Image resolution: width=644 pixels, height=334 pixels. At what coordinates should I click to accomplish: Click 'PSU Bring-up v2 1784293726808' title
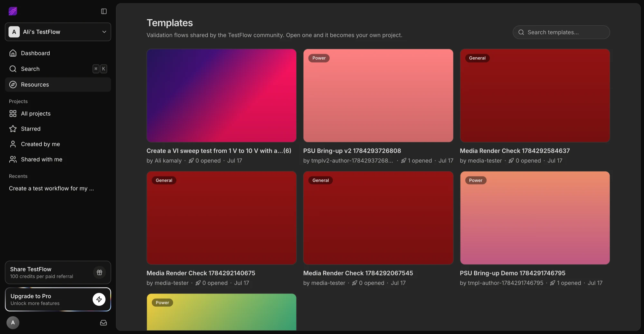(352, 151)
